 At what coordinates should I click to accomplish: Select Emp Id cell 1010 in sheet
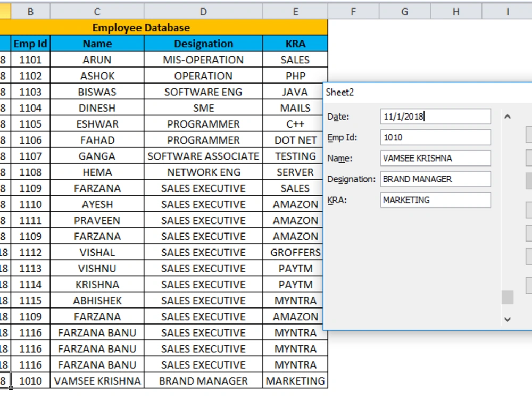(30, 381)
